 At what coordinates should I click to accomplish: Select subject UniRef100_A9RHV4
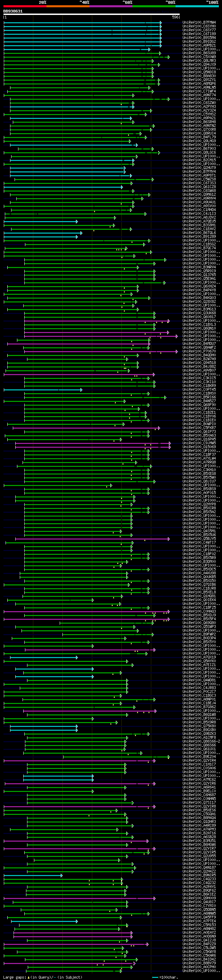(x=199, y=198)
